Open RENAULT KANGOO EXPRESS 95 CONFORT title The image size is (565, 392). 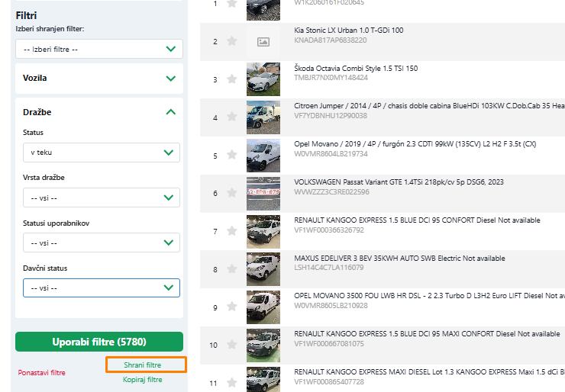pos(418,220)
